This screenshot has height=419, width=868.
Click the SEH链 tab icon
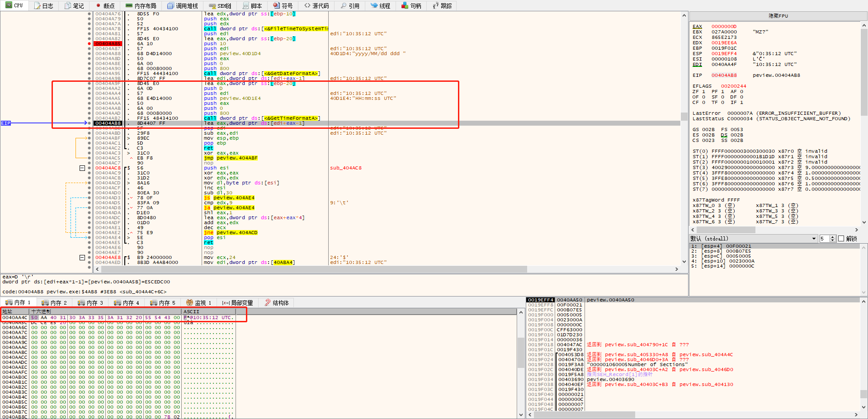click(x=212, y=6)
